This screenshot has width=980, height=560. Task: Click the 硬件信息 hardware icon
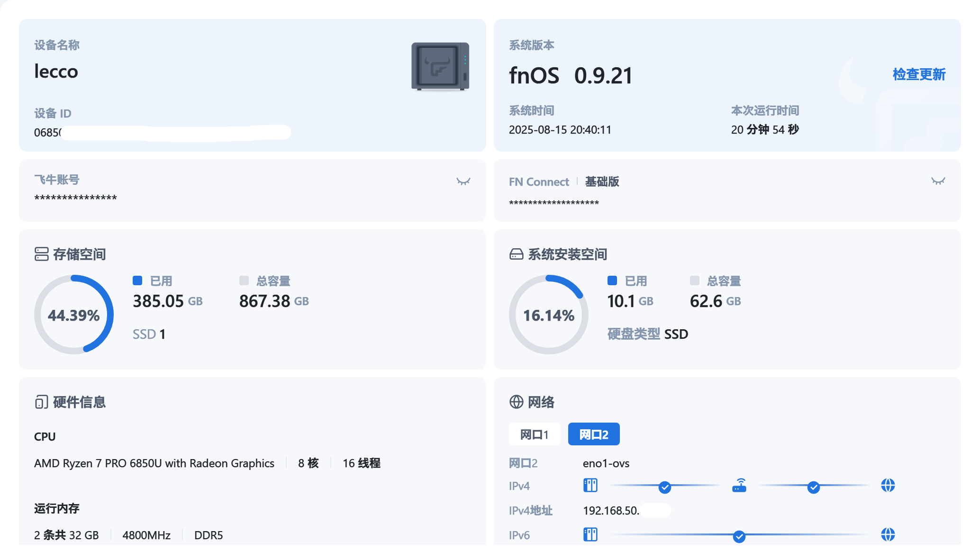pyautogui.click(x=42, y=402)
